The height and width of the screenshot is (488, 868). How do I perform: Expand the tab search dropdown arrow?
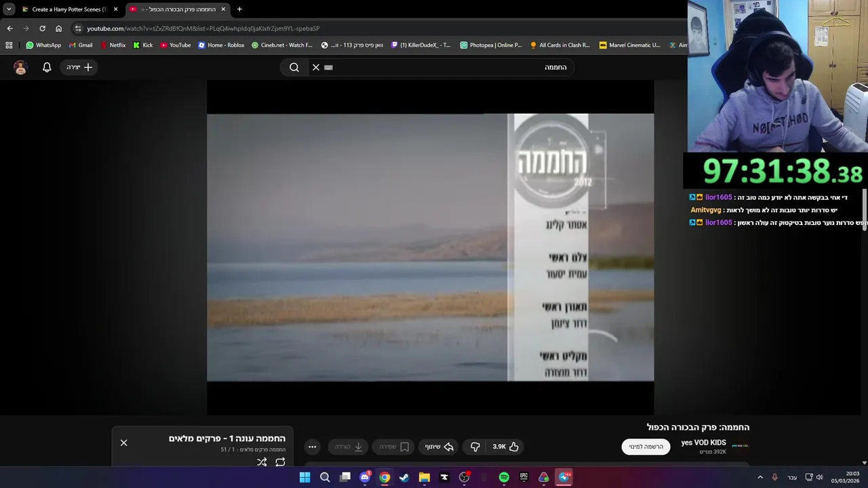point(9,9)
